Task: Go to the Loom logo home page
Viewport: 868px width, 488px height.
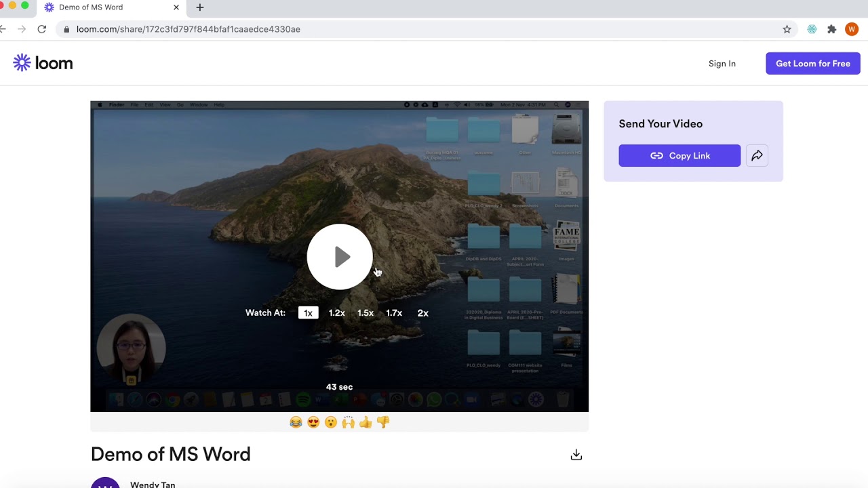Action: (43, 63)
